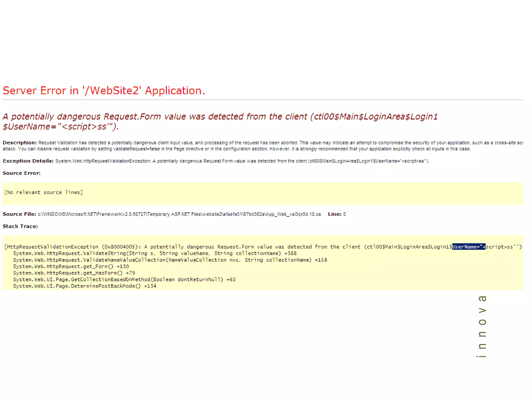Click the 'Source File:' label

point(19,214)
